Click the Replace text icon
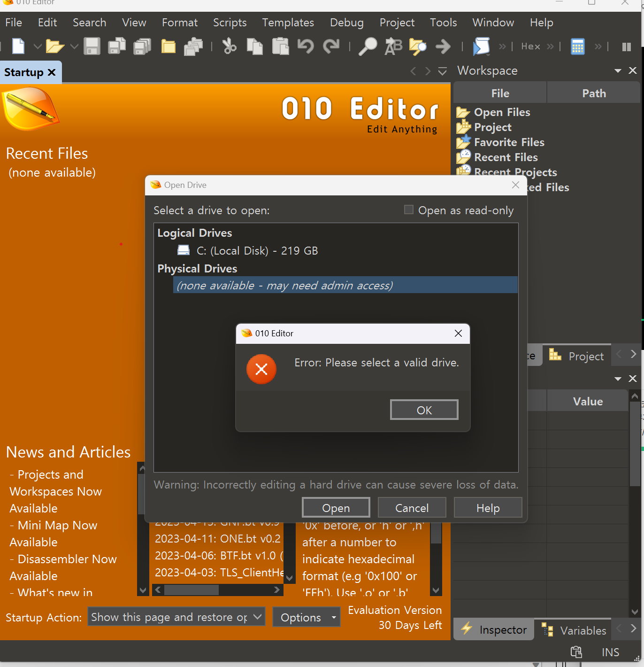The image size is (644, 667). 393,47
